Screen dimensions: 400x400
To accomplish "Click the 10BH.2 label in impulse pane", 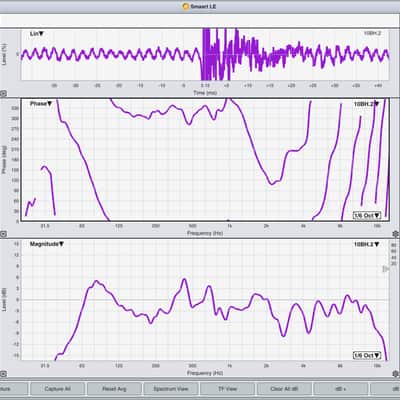I will tap(372, 33).
